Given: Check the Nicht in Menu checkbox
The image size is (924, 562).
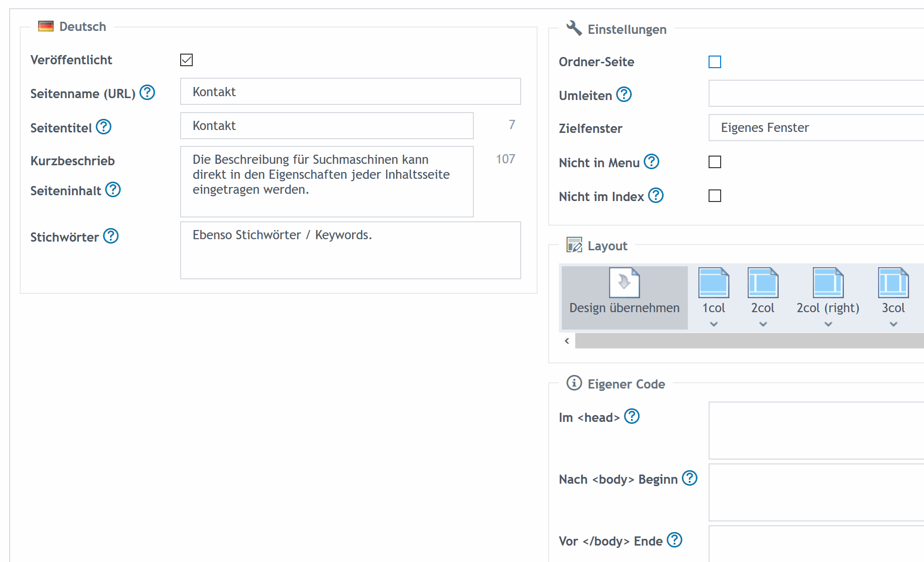Looking at the screenshot, I should click(715, 162).
